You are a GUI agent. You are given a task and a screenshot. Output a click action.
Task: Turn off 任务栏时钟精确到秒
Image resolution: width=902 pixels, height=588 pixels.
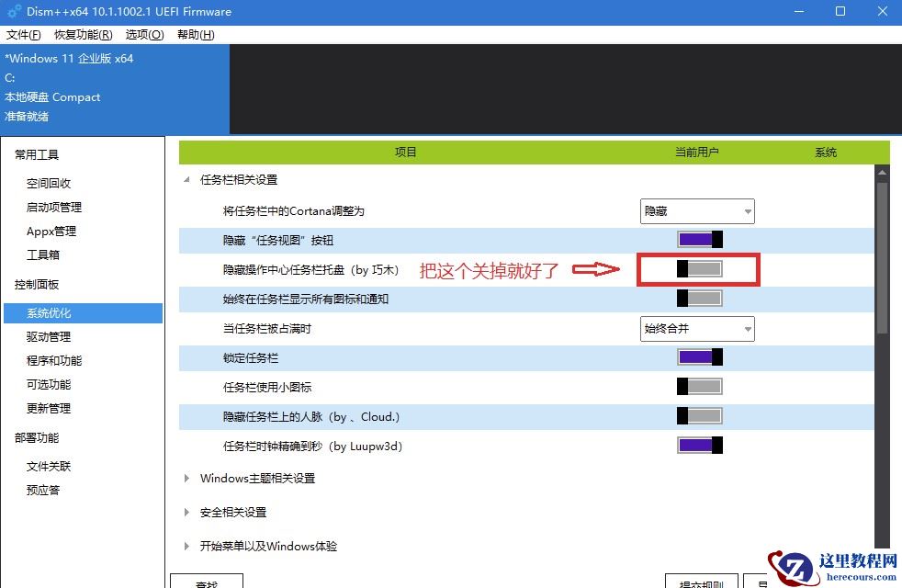tap(700, 446)
